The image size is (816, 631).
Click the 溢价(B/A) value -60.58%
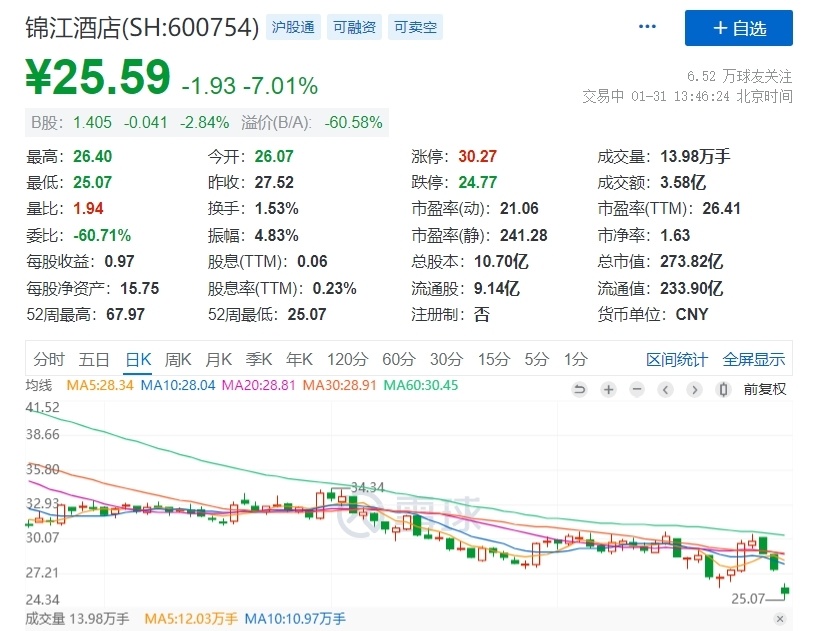[353, 122]
